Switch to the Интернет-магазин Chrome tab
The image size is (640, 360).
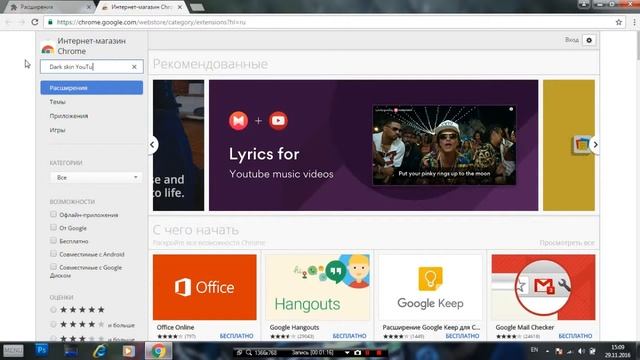141,7
